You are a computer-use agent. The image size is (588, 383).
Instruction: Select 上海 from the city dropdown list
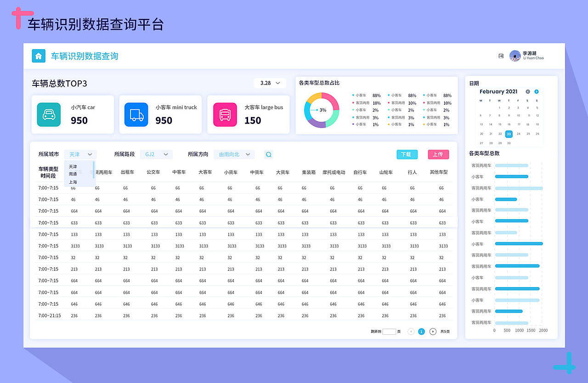click(73, 182)
